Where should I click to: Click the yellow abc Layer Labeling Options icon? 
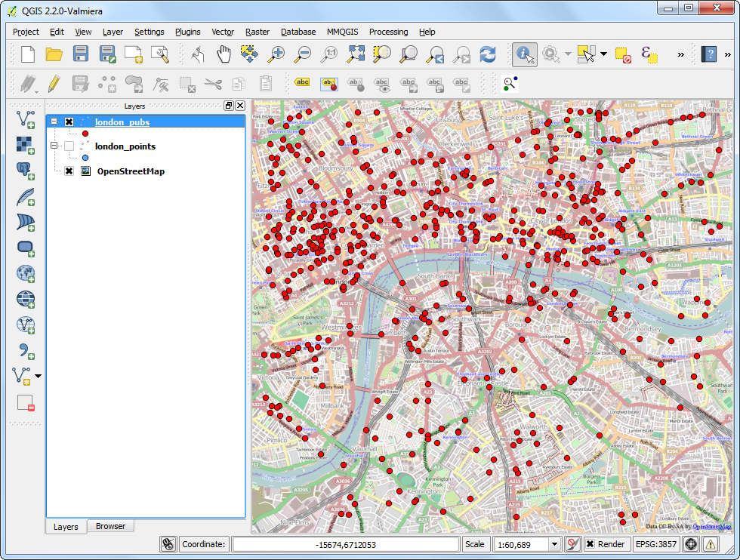point(302,82)
